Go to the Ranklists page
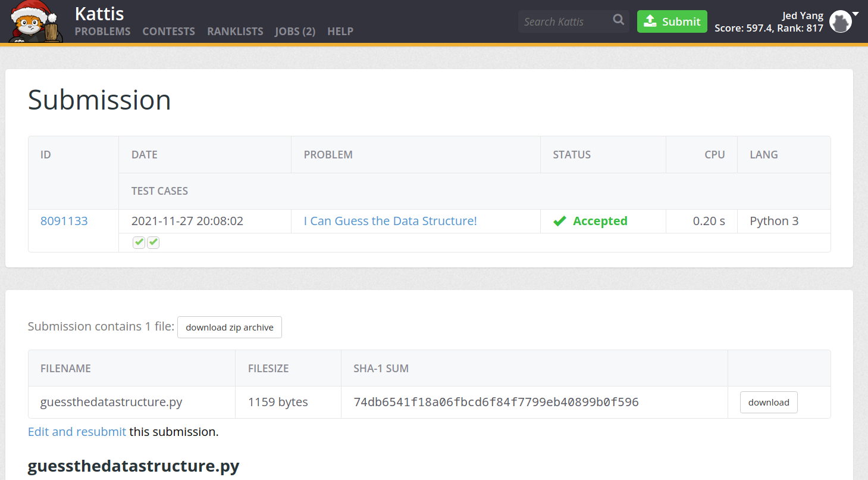The height and width of the screenshot is (480, 868). (235, 32)
